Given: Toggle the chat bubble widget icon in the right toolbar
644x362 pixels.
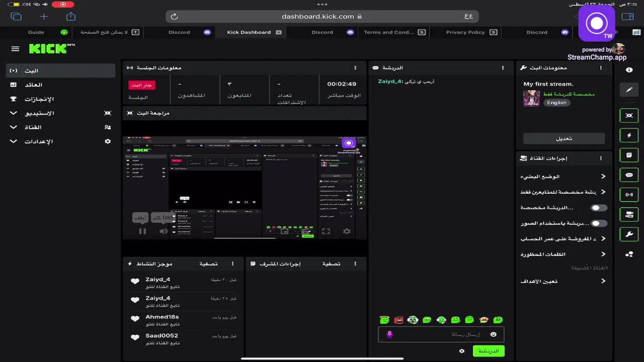Looking at the screenshot, I should coord(629,175).
